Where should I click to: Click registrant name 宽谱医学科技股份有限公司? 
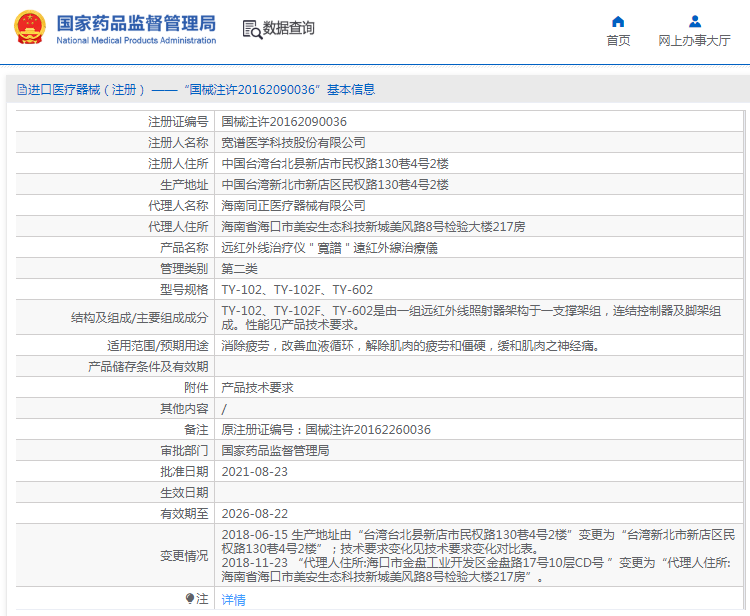[293, 142]
